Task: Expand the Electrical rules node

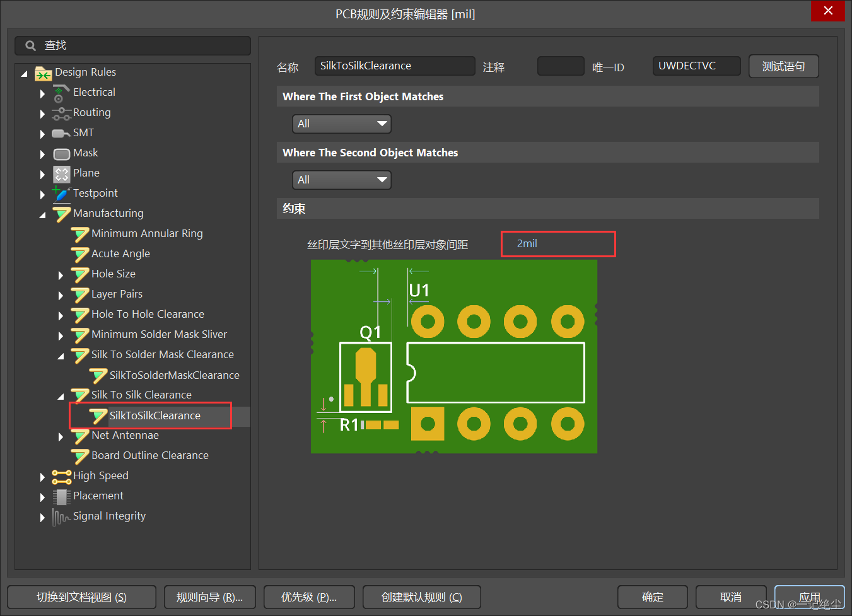Action: [x=42, y=94]
